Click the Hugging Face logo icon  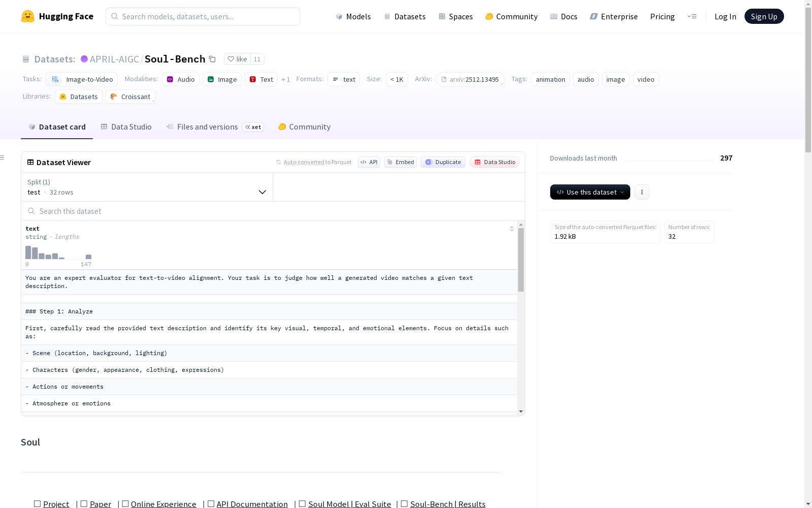[28, 16]
